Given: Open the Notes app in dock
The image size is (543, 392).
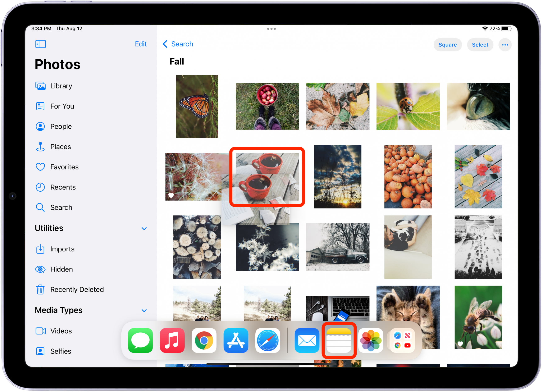Looking at the screenshot, I should point(339,341).
